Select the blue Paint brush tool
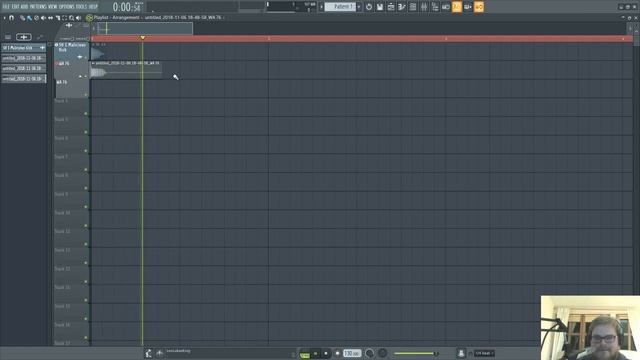The height and width of the screenshot is (360, 640). pyautogui.click(x=29, y=18)
